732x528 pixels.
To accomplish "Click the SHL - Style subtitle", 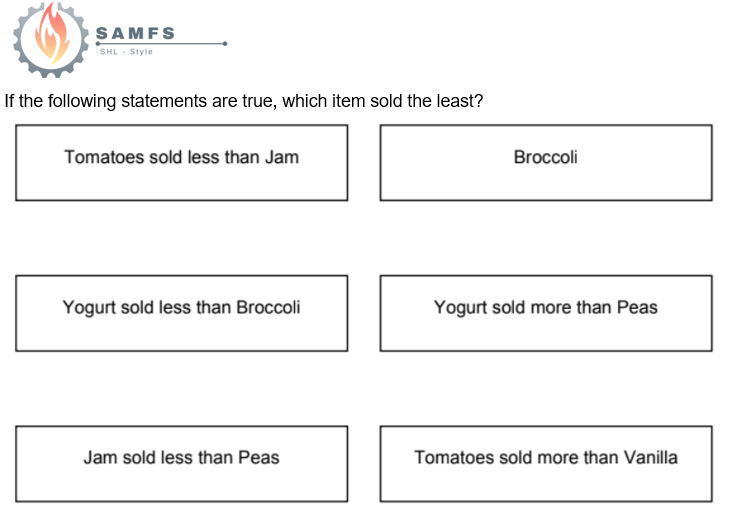I will [127, 52].
